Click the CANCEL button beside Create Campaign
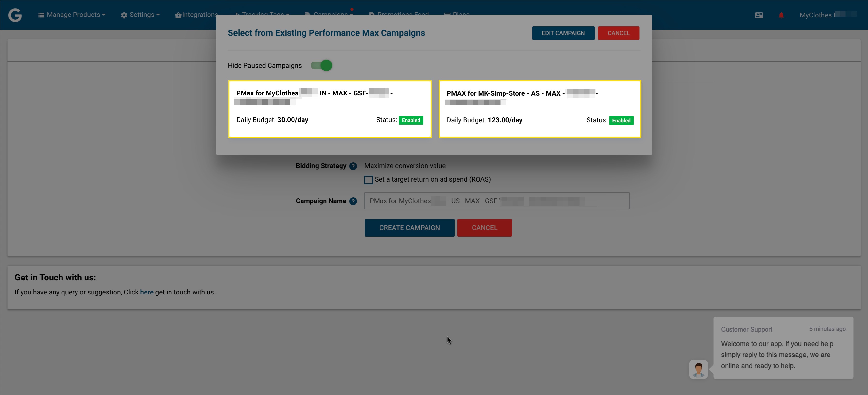Viewport: 868px width, 395px height. tap(485, 228)
